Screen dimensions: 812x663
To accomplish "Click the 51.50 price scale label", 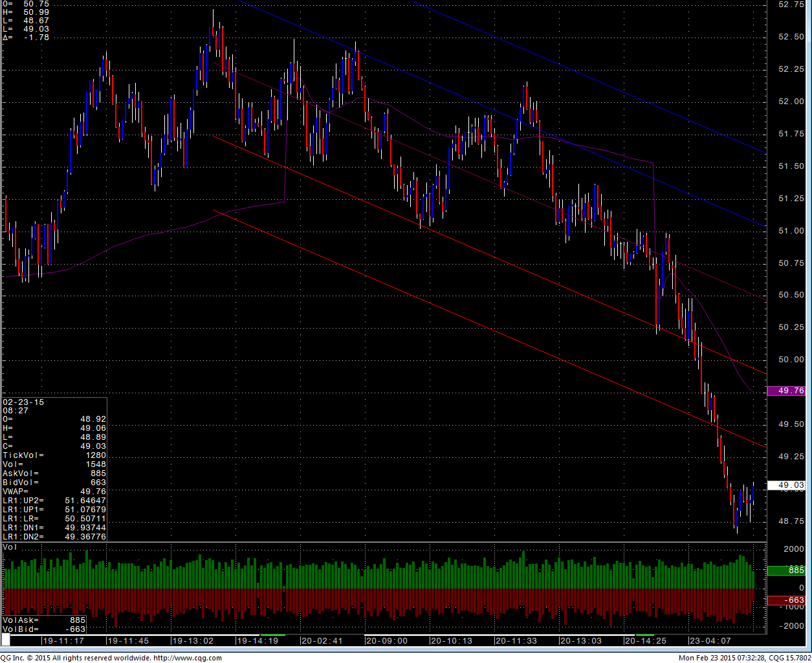I will pyautogui.click(x=791, y=166).
